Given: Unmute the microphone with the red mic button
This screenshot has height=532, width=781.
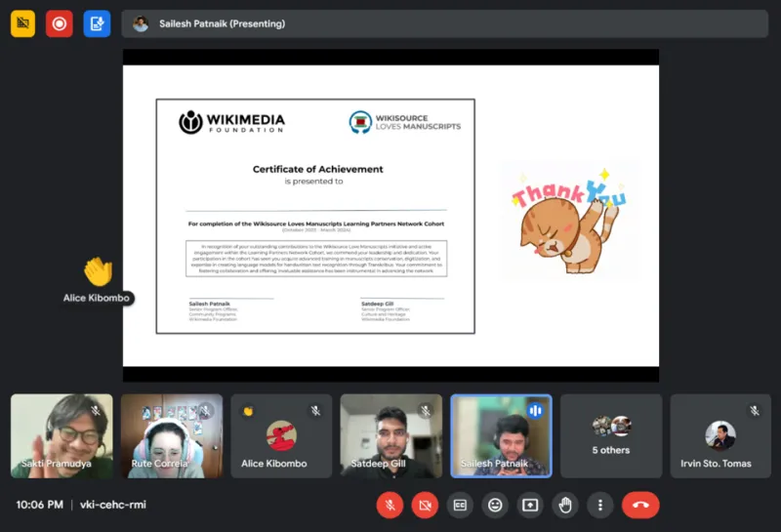Looking at the screenshot, I should 390,505.
